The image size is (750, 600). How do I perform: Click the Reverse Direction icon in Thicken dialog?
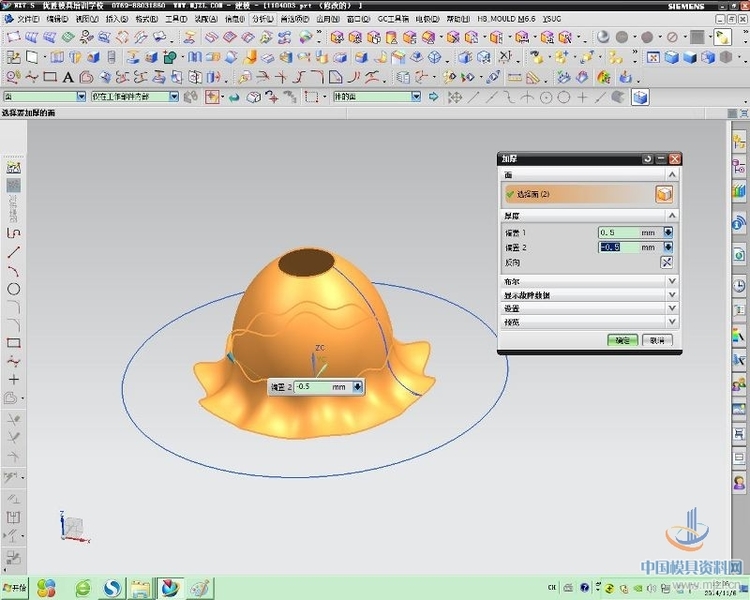coord(667,262)
